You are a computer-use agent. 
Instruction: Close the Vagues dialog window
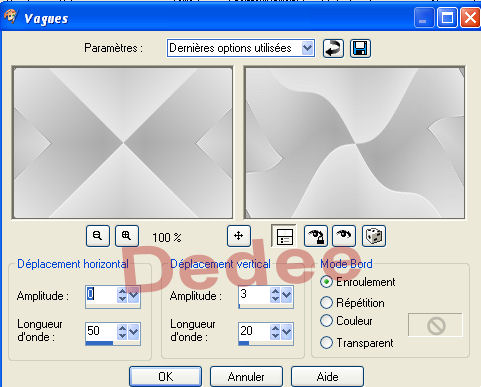470,17
